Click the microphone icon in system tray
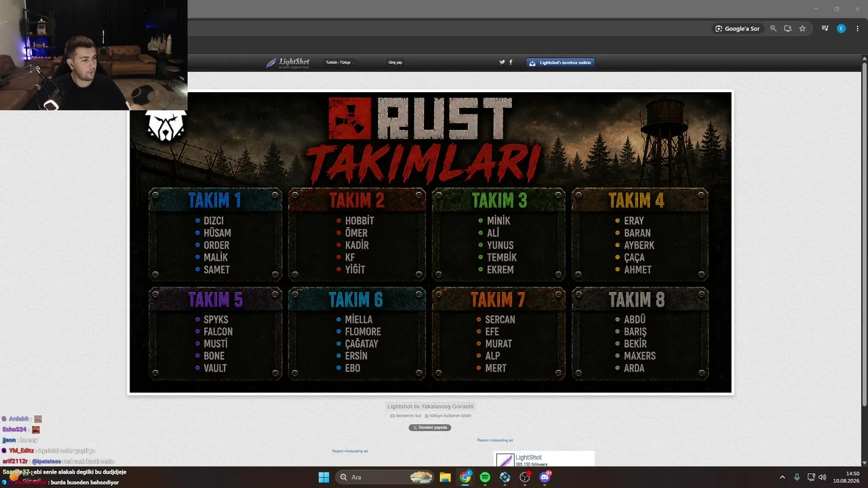This screenshot has height=488, width=868. [797, 477]
